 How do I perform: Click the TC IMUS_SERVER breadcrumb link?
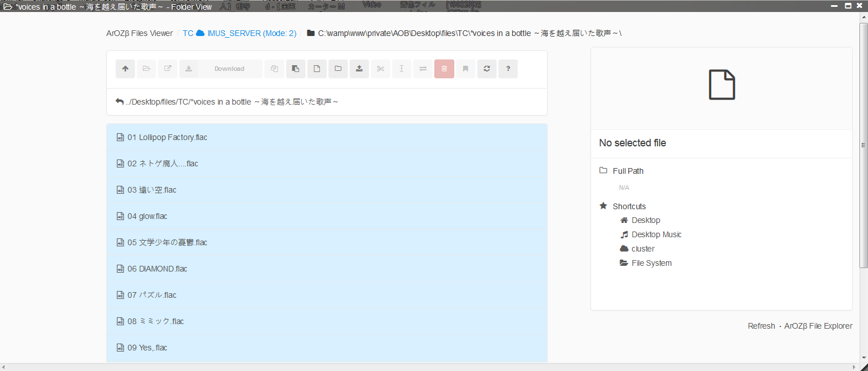[239, 33]
